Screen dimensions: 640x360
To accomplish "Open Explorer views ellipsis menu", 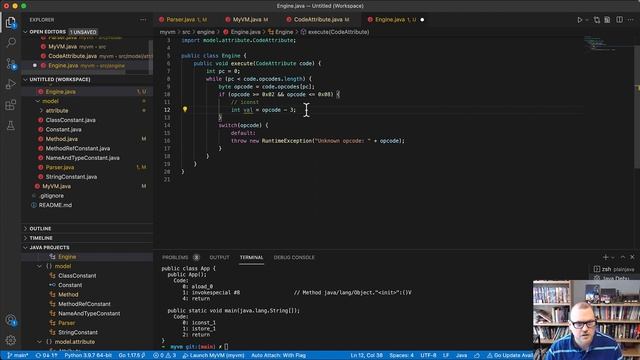I will (143, 20).
